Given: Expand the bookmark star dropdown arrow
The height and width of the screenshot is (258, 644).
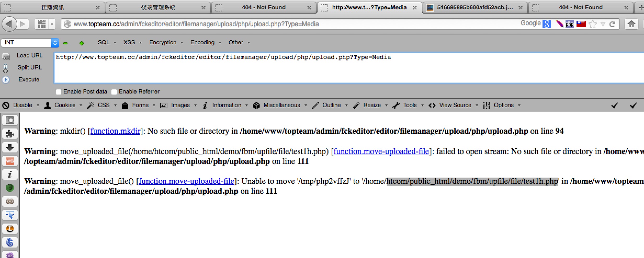Looking at the screenshot, I should [603, 24].
